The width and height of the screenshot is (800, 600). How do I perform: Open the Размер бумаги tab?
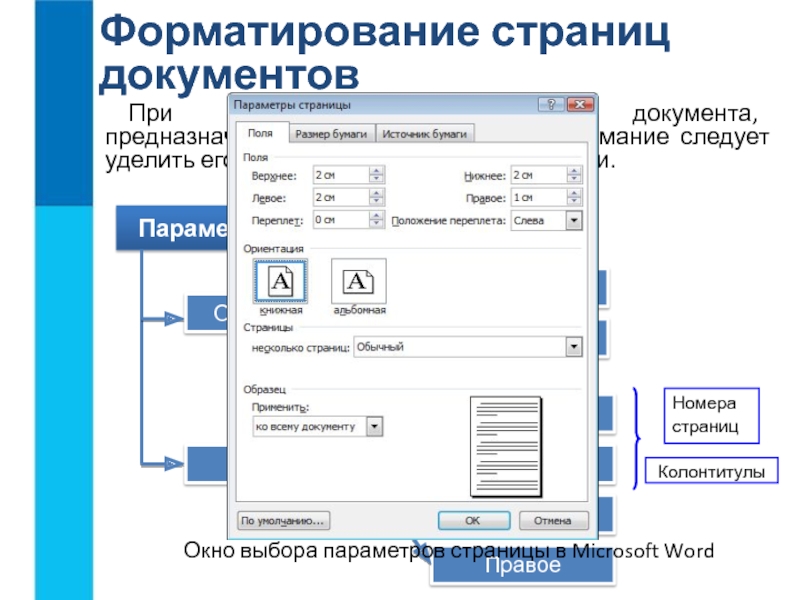[x=331, y=134]
